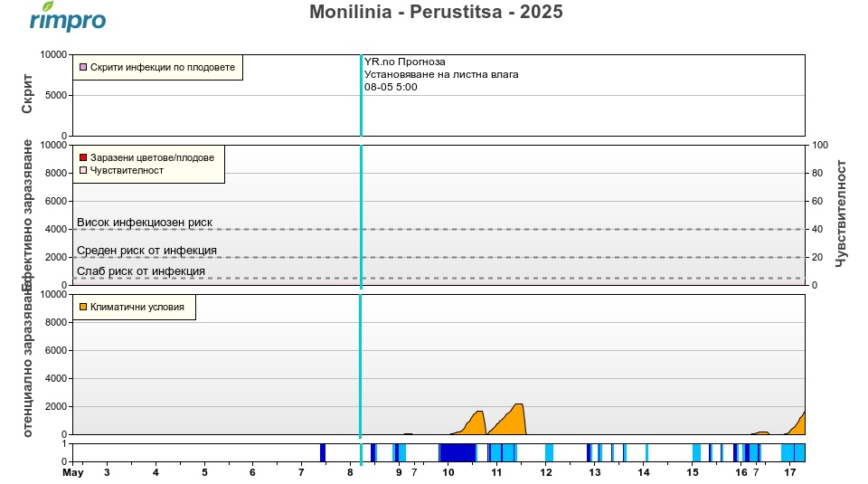Screen dimensions: 868x484
Task: Click right axis value 80
Action: point(817,173)
